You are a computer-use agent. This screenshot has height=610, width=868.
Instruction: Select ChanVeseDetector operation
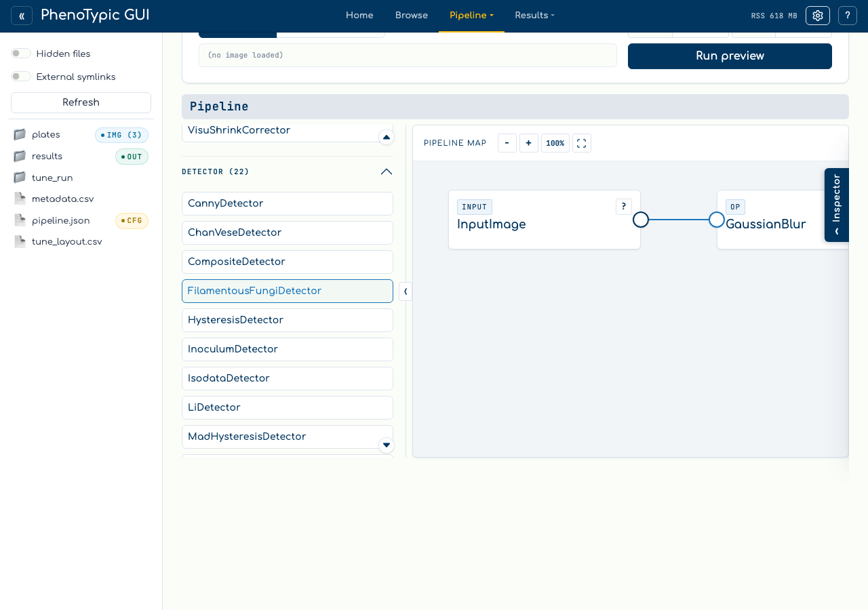click(288, 232)
